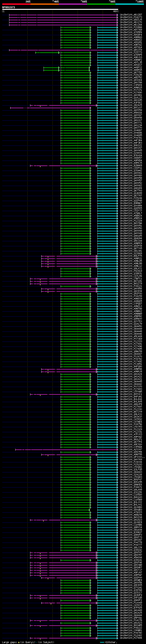
Task: Select UniRef100_P08222 label
Action: pos(131,628)
